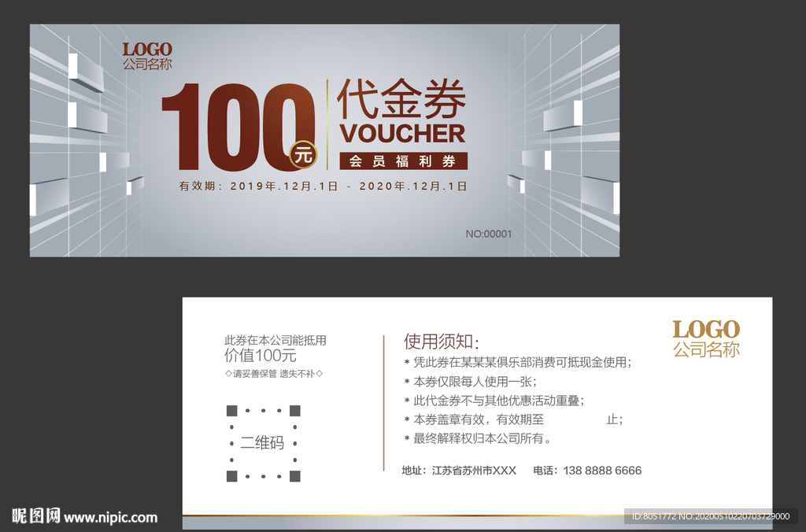Click the 使用须知 heading
This screenshot has width=806, height=532.
[441, 342]
